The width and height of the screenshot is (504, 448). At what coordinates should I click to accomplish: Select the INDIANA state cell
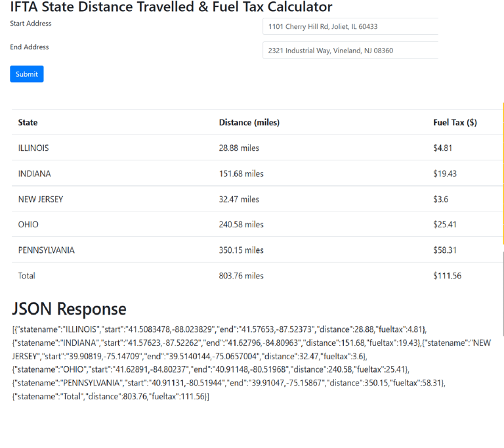pyautogui.click(x=34, y=174)
